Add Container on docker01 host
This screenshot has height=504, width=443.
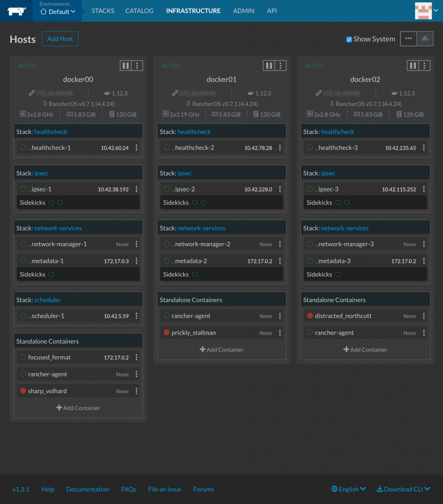click(x=221, y=350)
